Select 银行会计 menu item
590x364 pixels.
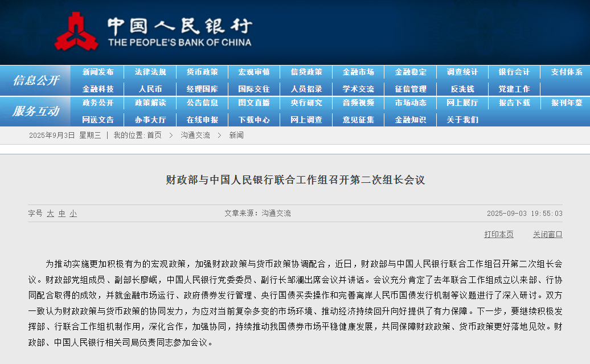tap(514, 72)
